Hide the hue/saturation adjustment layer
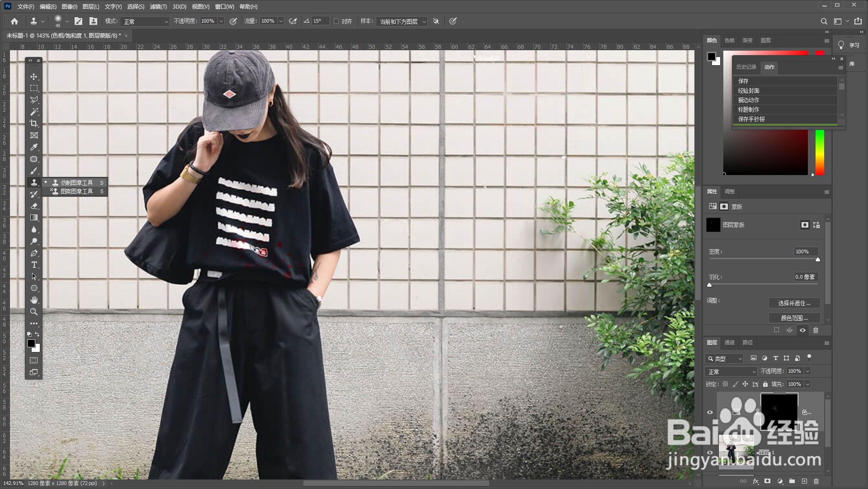Viewport: 868px width, 489px height. click(710, 412)
